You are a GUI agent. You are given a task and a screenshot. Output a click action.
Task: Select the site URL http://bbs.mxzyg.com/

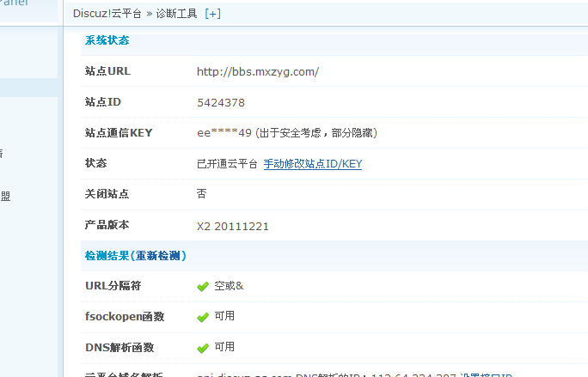[x=258, y=71]
